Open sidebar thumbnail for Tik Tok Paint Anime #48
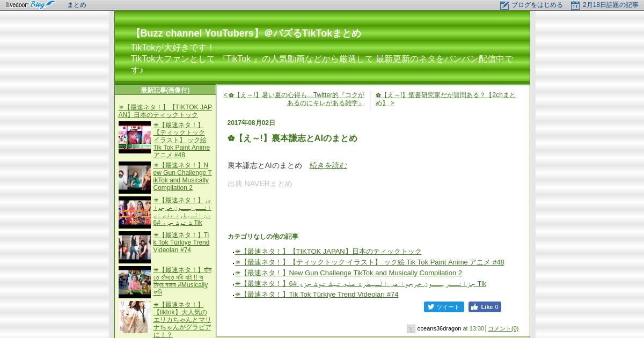Viewport: 644px width, 338px height. [x=135, y=137]
